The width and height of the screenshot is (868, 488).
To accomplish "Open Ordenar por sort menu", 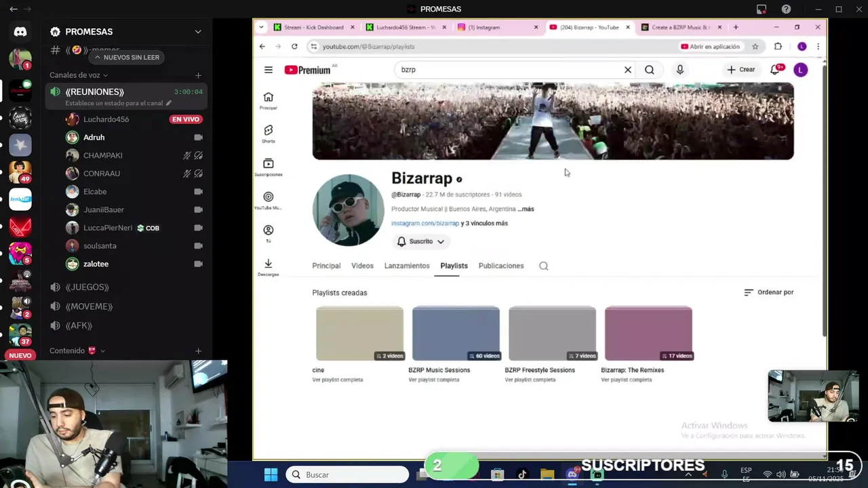I will (x=768, y=292).
